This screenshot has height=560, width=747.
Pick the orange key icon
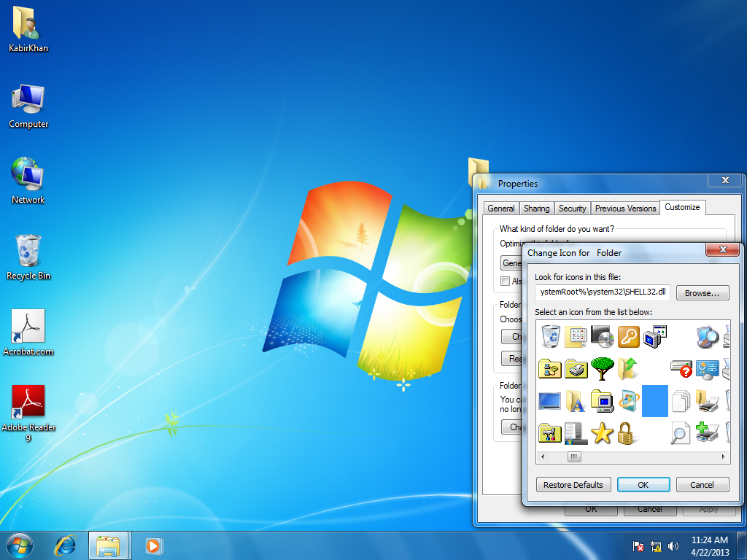point(628,337)
